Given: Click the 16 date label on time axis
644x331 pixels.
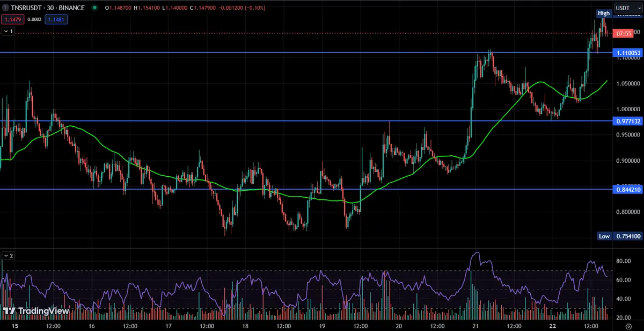Looking at the screenshot, I should tap(92, 326).
